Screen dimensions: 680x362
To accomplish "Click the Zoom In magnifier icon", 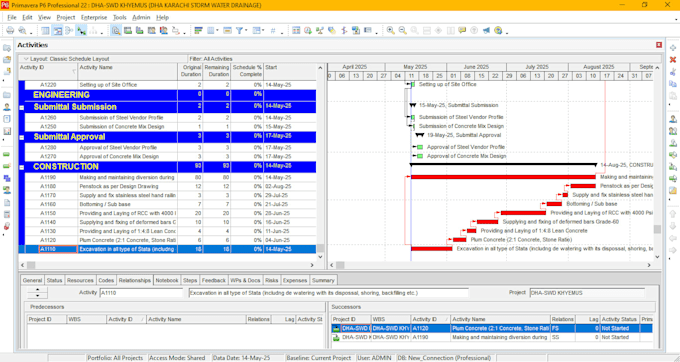I will click(391, 30).
